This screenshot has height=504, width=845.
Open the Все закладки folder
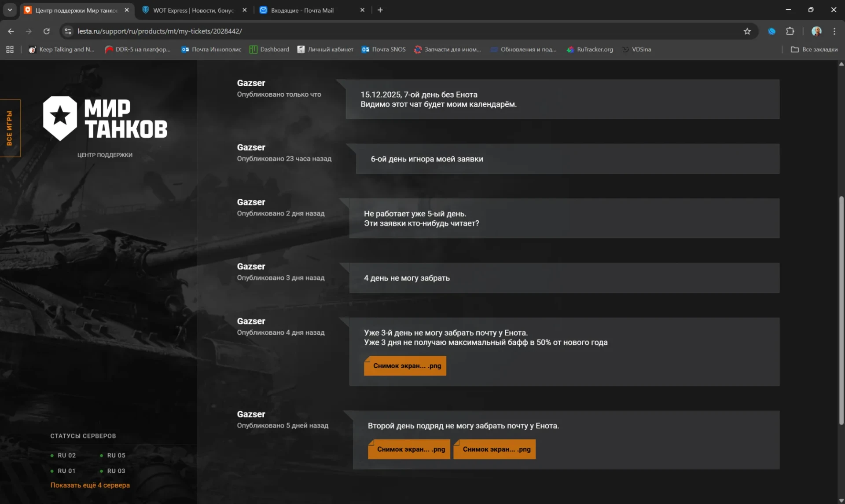tap(814, 49)
